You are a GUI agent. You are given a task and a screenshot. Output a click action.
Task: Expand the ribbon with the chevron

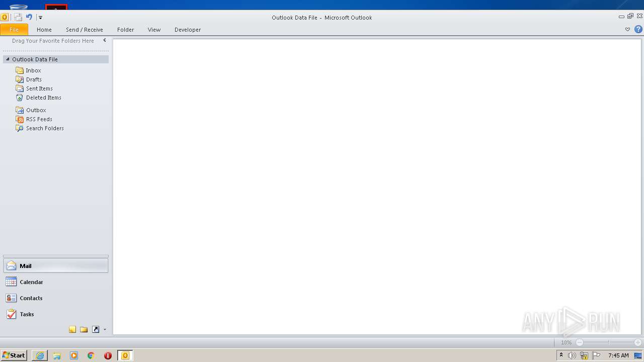coord(627,30)
